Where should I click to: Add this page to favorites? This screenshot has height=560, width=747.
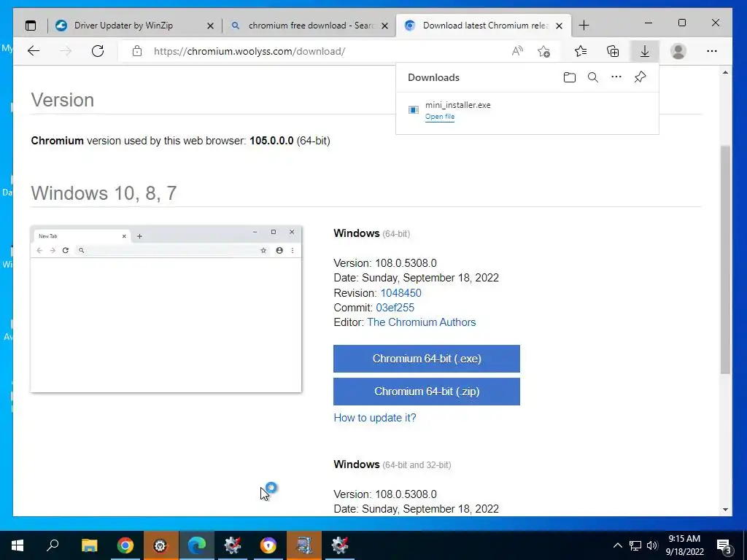[543, 51]
